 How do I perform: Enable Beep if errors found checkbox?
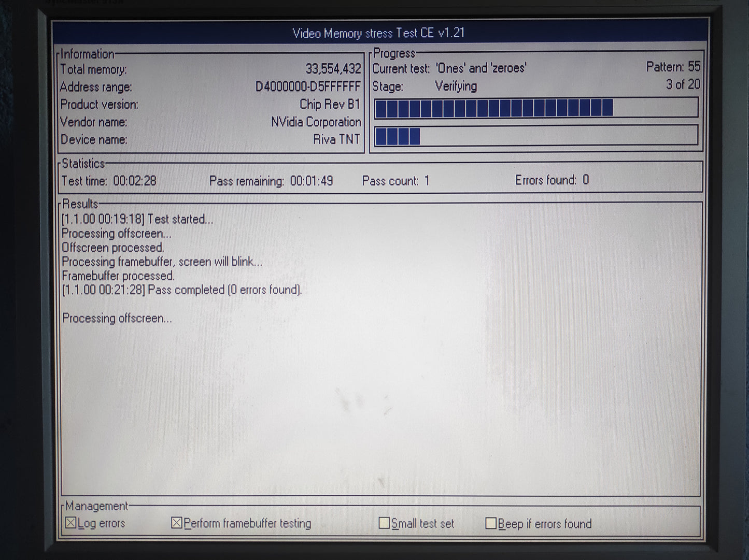(491, 524)
